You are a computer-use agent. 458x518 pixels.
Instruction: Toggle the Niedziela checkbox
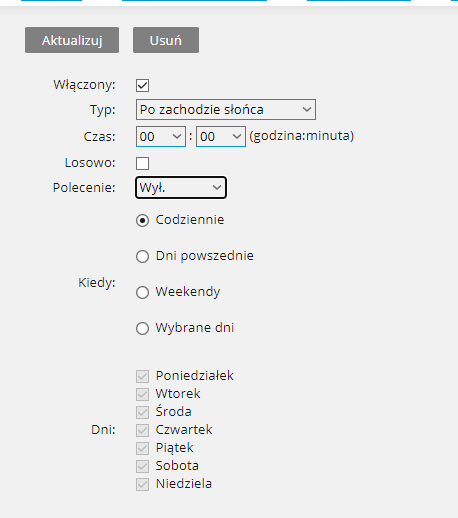pyautogui.click(x=142, y=484)
